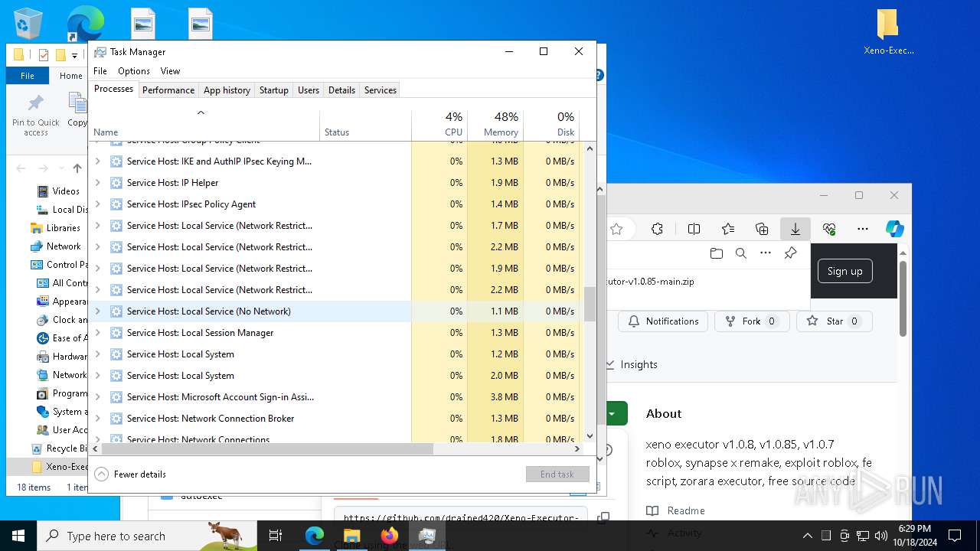Open File Explorer from the taskbar
Viewport: 980px width, 551px height.
pos(351,536)
